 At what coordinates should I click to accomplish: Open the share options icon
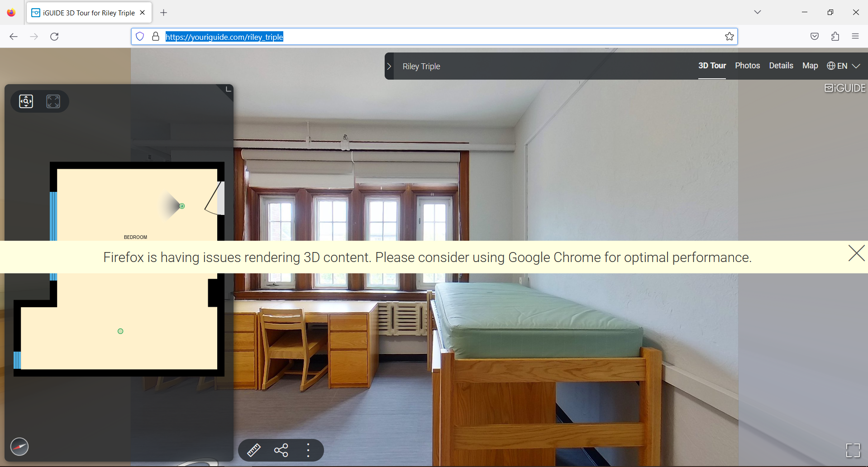pyautogui.click(x=281, y=450)
